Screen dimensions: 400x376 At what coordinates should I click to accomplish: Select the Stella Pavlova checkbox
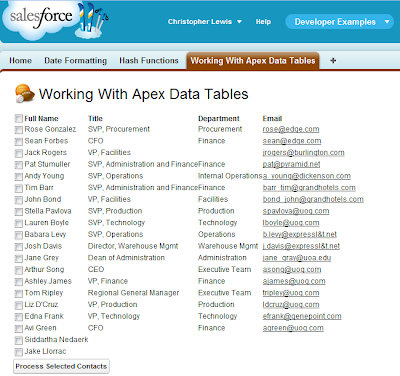point(19,211)
